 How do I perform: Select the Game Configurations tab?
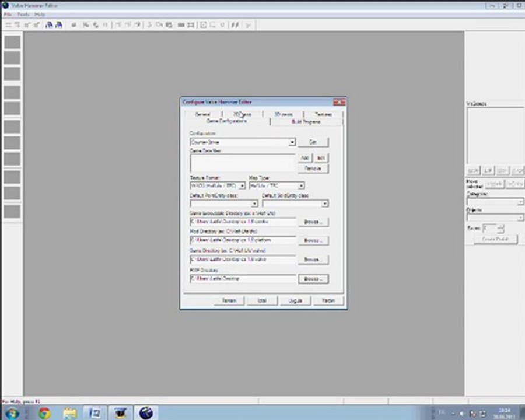click(x=227, y=121)
